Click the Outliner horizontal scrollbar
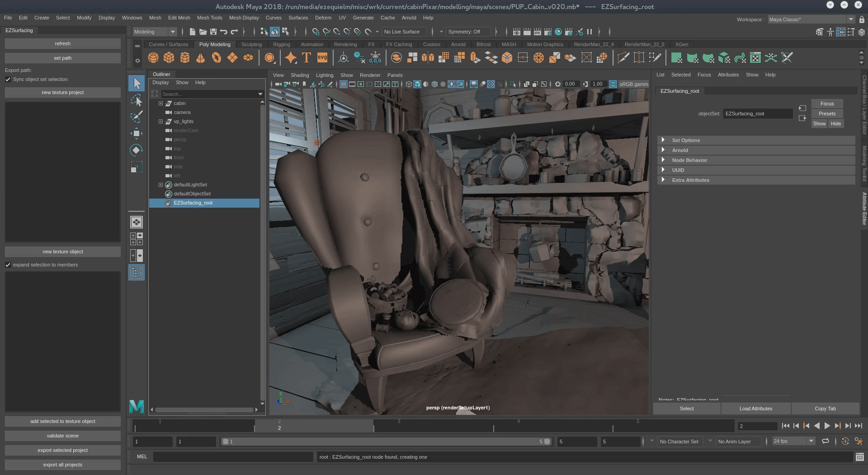This screenshot has width=868, height=475. click(204, 410)
